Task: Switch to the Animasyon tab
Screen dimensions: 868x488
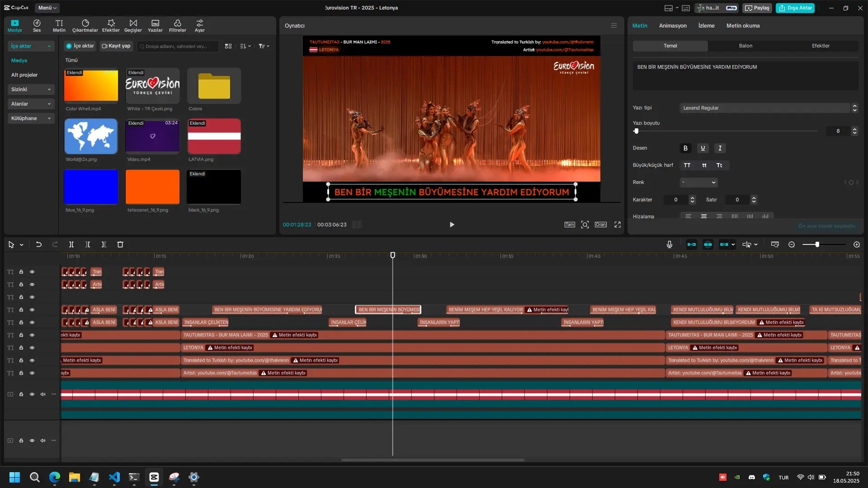Action: [673, 26]
